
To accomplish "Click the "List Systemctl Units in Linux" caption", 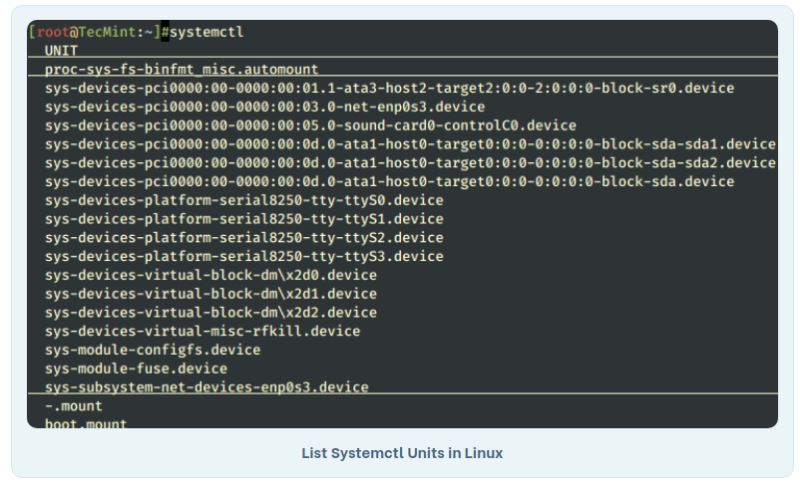I will [x=402, y=453].
